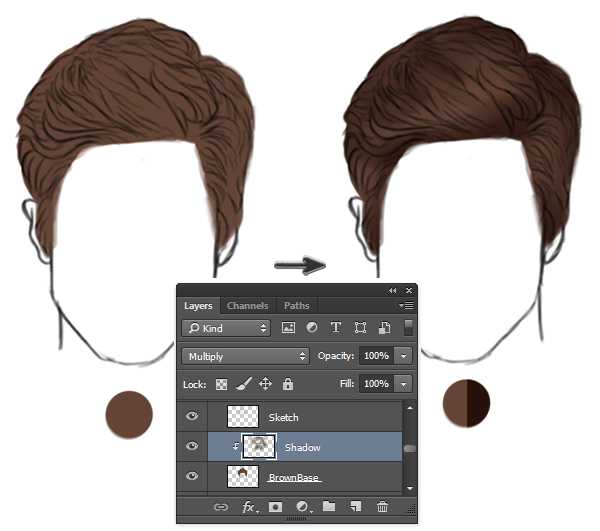Viewport: 600px width, 531px height.
Task: Switch to the Paths tab
Action: coord(296,306)
